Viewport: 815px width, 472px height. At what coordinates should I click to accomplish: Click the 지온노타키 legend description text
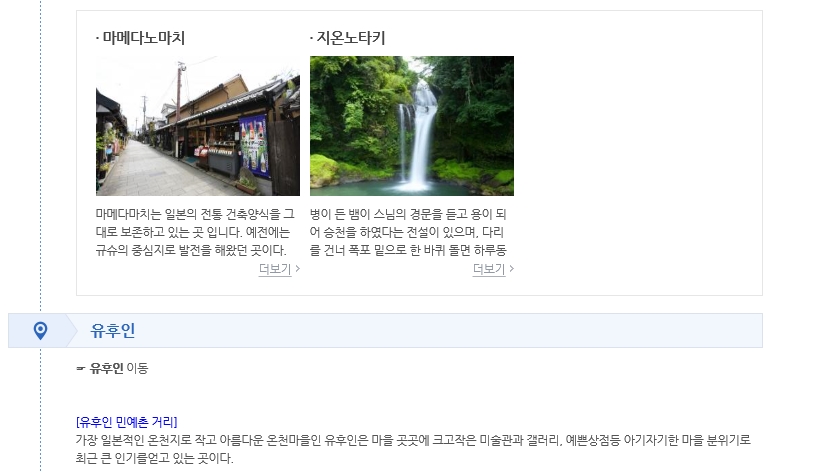click(x=408, y=232)
